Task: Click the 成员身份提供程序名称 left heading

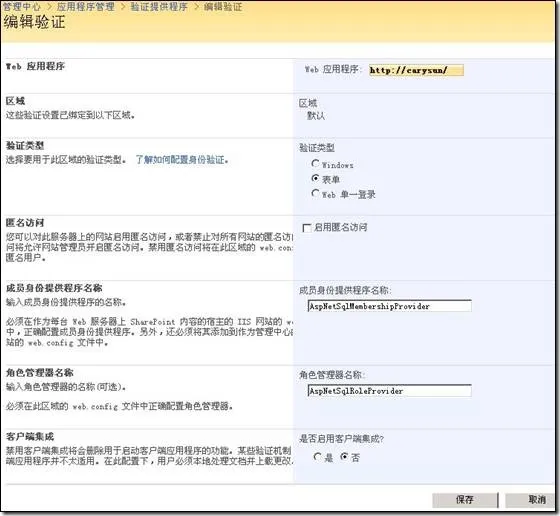Action: [54, 288]
